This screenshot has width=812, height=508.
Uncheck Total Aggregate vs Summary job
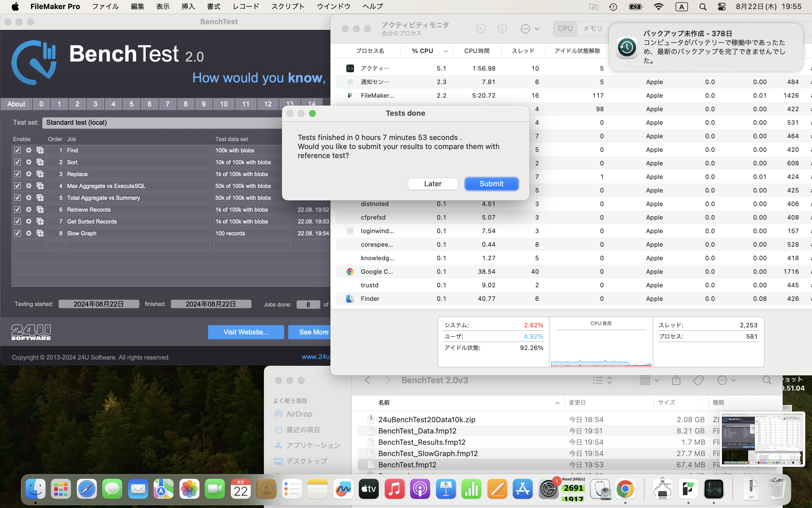(17, 198)
